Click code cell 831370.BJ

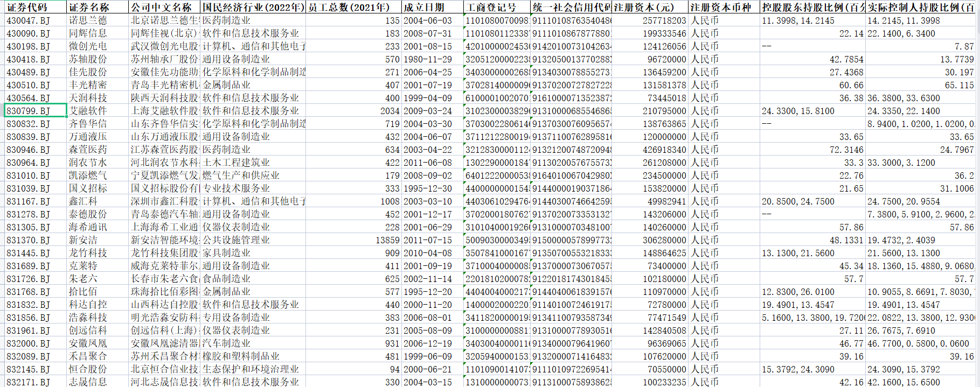[x=36, y=240]
